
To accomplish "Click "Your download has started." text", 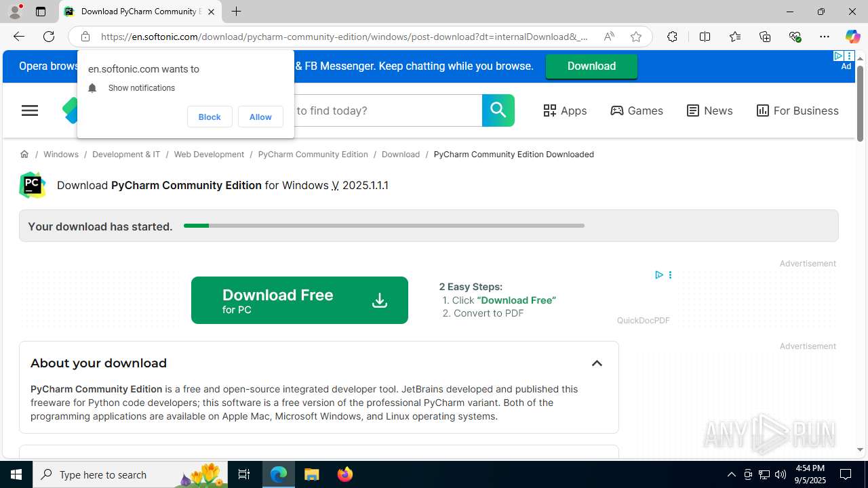I will (100, 226).
